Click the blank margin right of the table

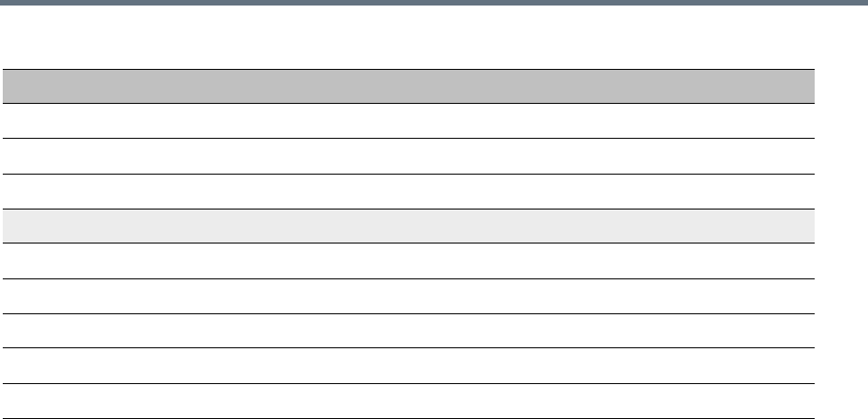841,230
